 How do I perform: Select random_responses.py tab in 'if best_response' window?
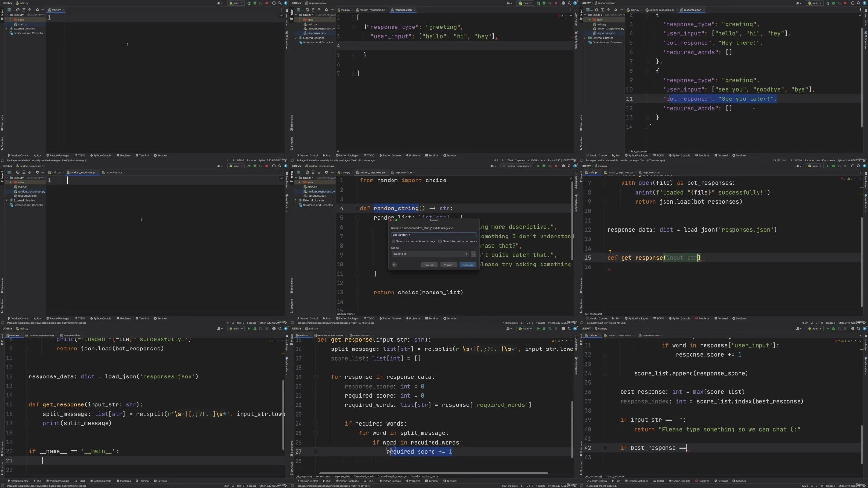tap(620, 335)
